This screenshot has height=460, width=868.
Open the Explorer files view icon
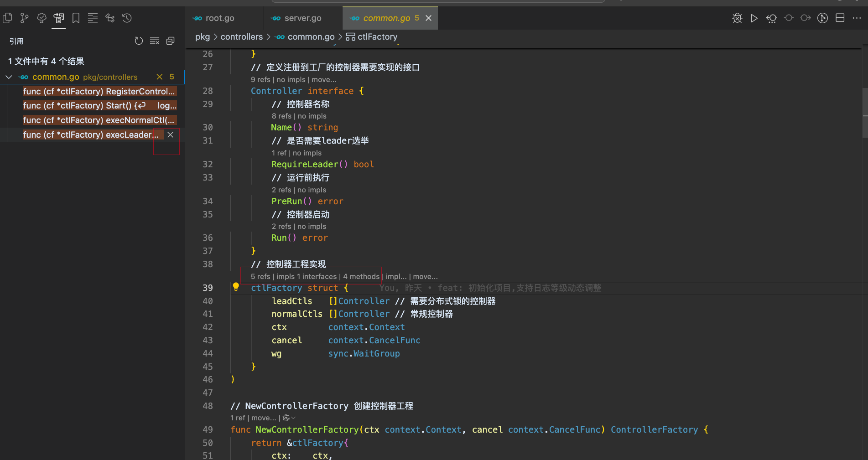7,18
